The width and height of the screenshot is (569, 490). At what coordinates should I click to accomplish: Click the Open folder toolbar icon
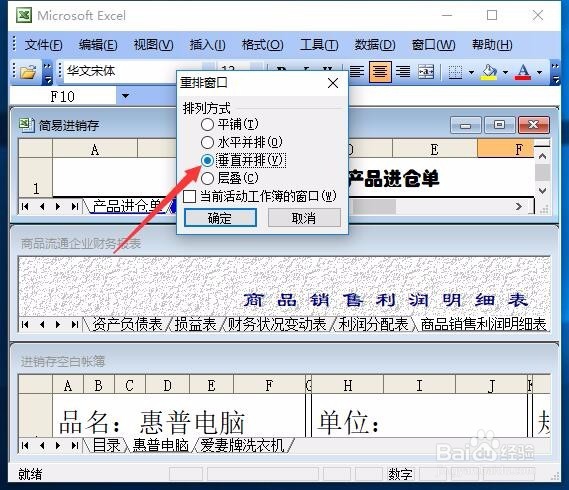click(x=28, y=72)
